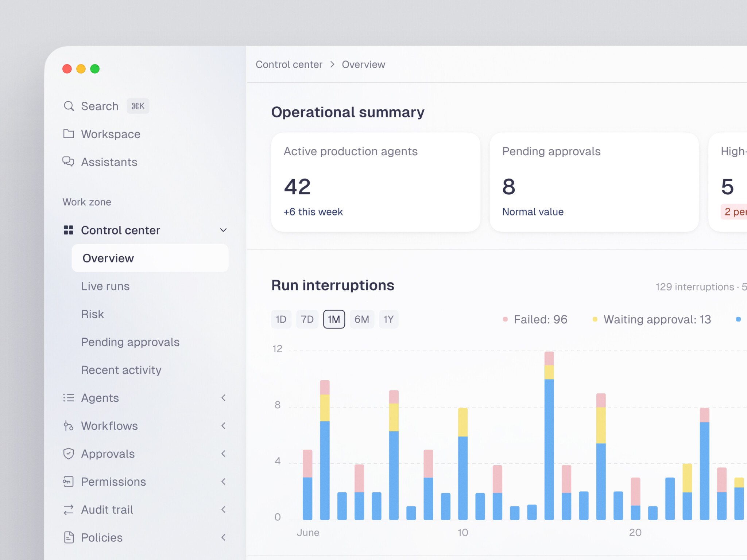This screenshot has height=560, width=747.
Task: Open the Overview sidebar item
Action: (x=150, y=258)
